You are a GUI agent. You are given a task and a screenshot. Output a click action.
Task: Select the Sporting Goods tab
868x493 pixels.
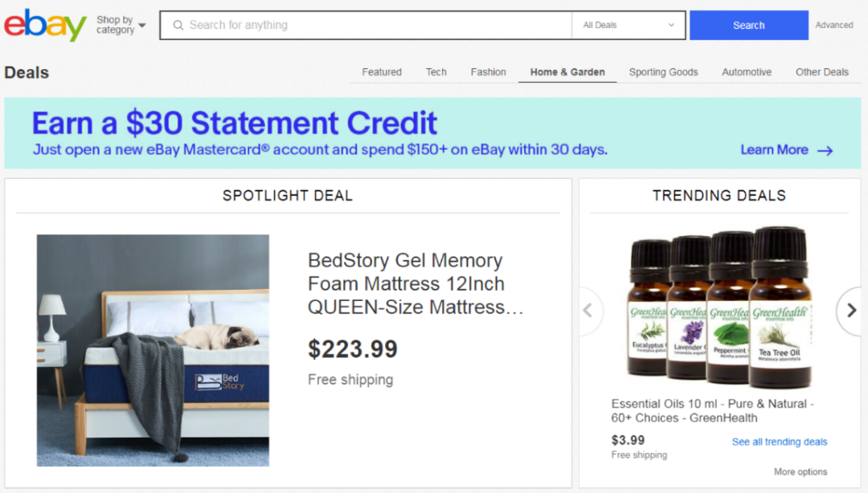(663, 72)
